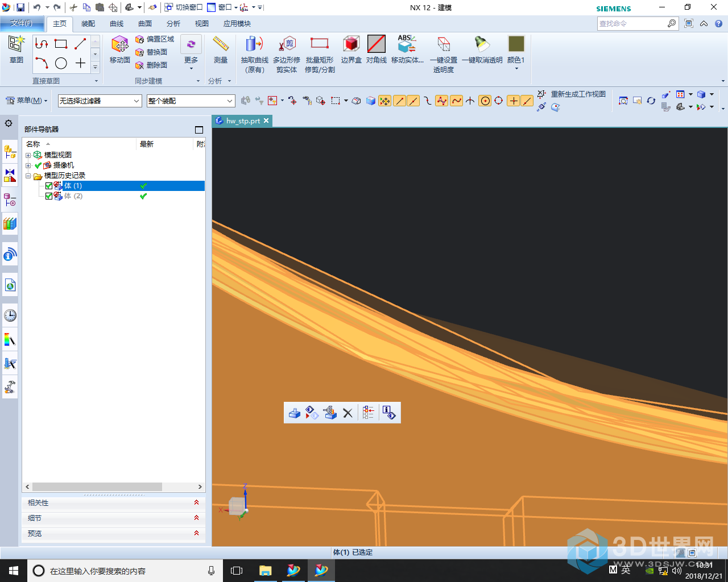Click the 查找命令 search field
Screen dimensions: 728x582
pyautogui.click(x=631, y=23)
